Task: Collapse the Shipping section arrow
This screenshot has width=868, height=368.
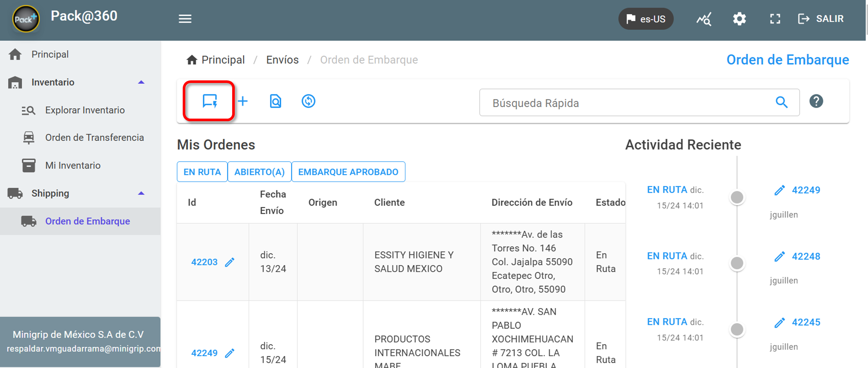Action: click(141, 193)
